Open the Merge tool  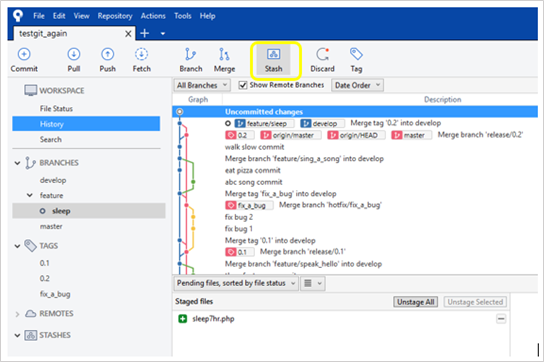[x=224, y=60]
